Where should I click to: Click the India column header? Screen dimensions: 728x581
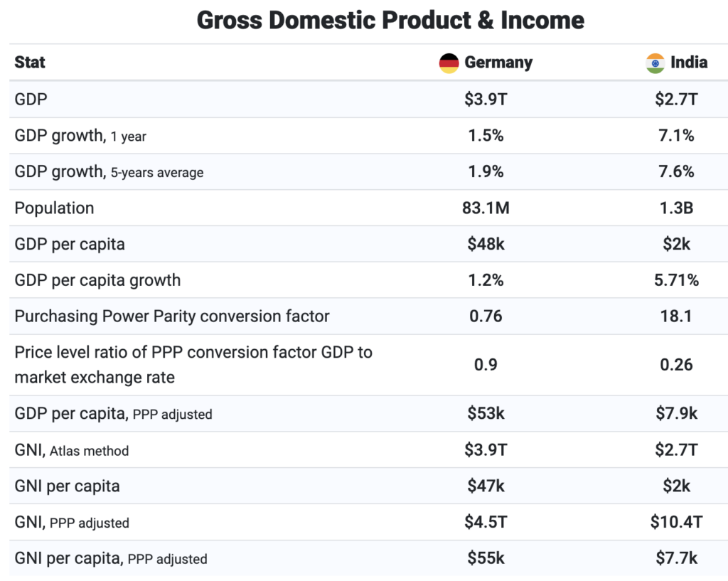point(688,63)
